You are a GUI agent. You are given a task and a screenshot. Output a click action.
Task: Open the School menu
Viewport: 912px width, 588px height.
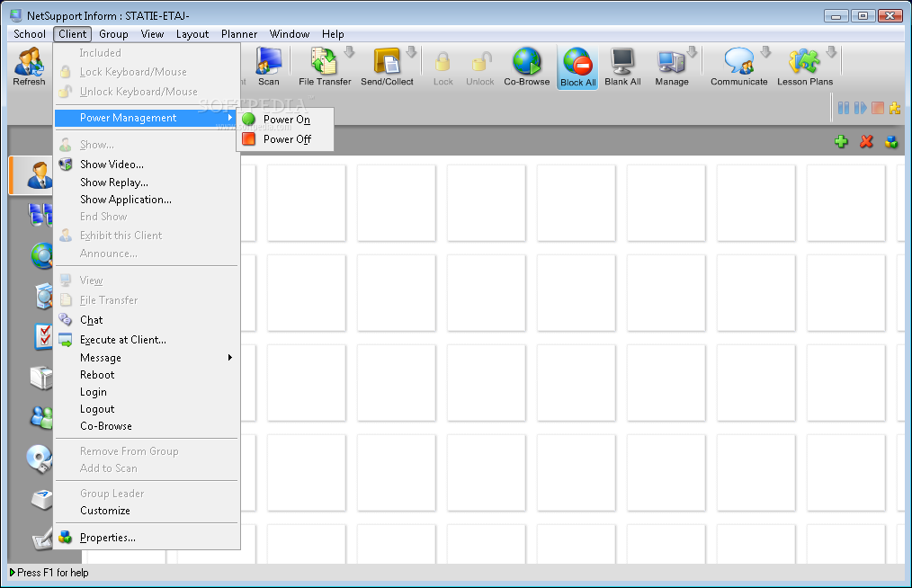pyautogui.click(x=30, y=34)
